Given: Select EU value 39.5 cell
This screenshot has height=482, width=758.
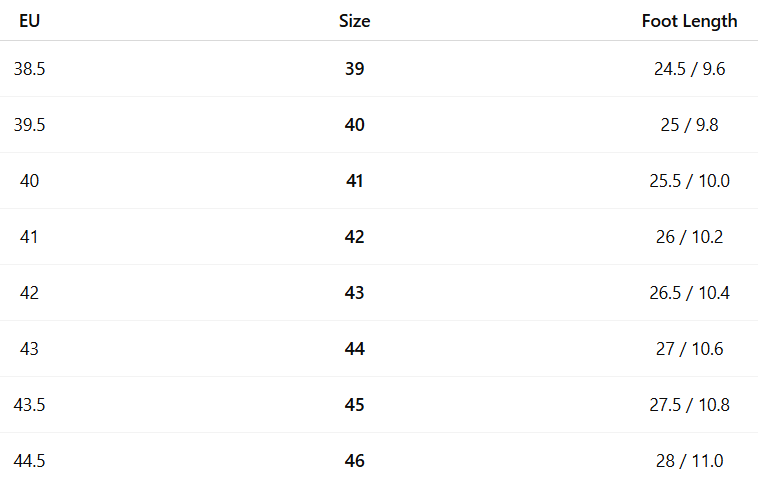Looking at the screenshot, I should [x=29, y=125].
